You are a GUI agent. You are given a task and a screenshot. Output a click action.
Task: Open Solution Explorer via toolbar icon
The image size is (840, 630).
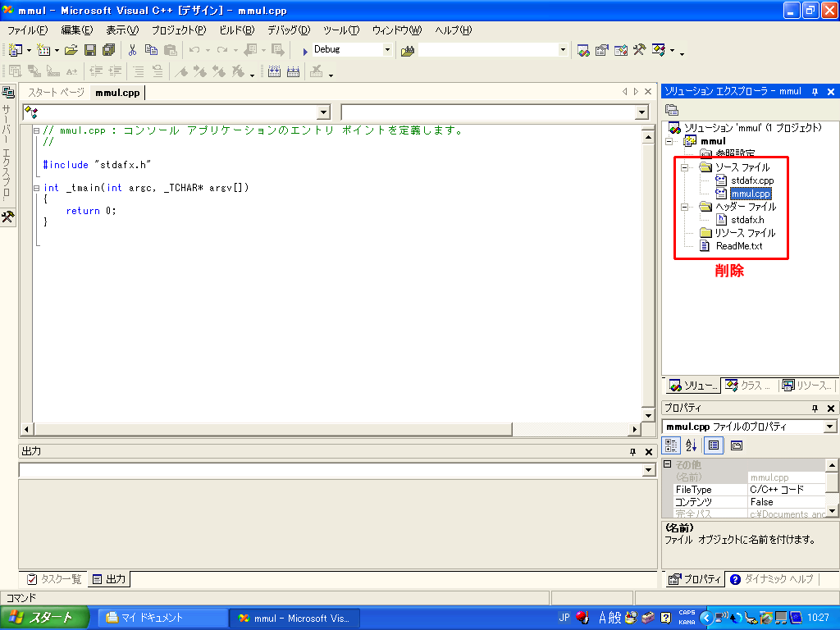click(583, 50)
